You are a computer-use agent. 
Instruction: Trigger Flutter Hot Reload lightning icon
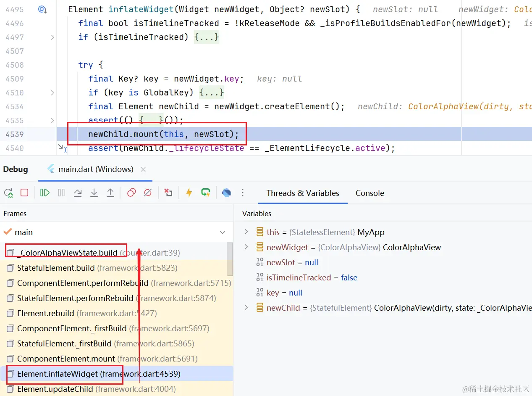[189, 193]
